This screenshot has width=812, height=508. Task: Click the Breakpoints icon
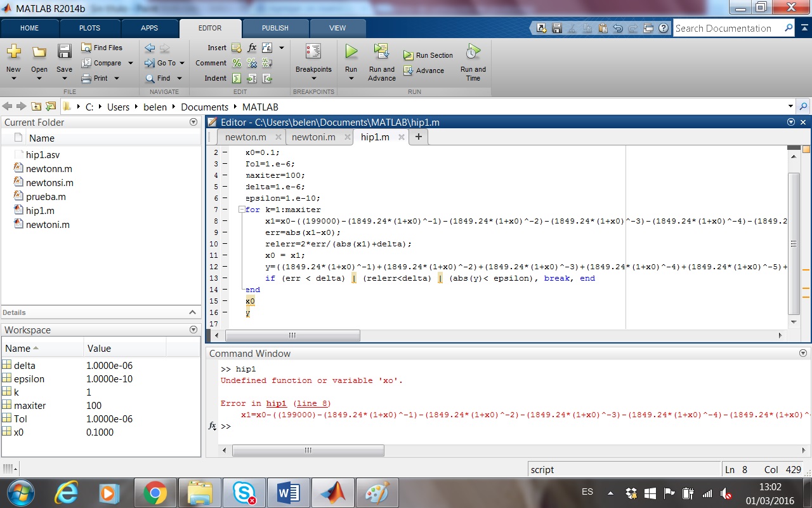coord(313,51)
